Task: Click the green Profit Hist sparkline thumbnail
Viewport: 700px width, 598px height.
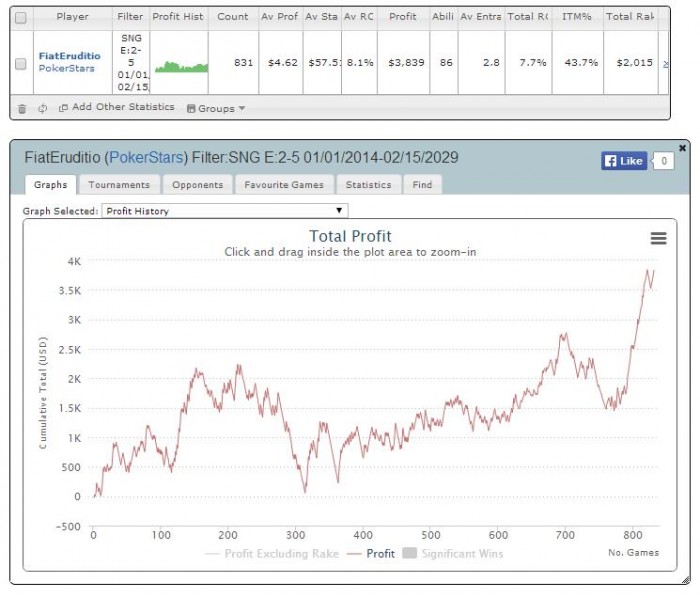Action: tap(181, 66)
